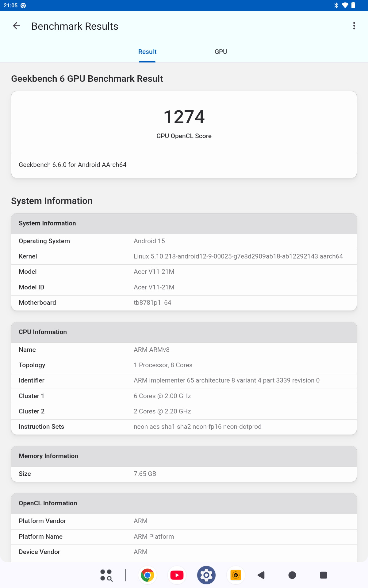The width and height of the screenshot is (368, 588).
Task: Open the app drawer search icon
Action: pos(106,575)
